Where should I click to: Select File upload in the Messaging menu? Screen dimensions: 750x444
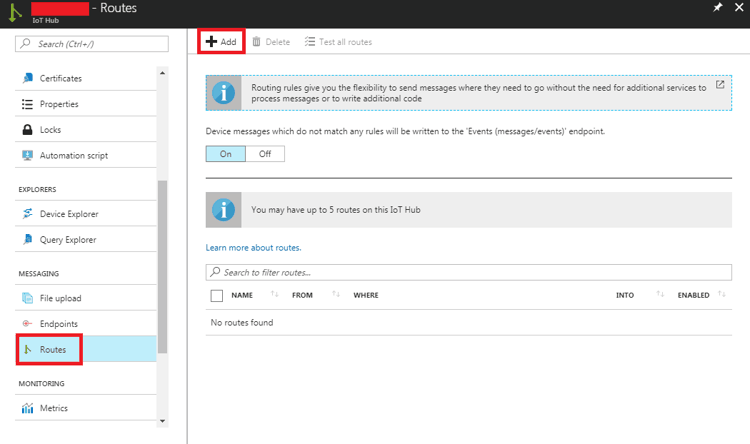point(60,298)
